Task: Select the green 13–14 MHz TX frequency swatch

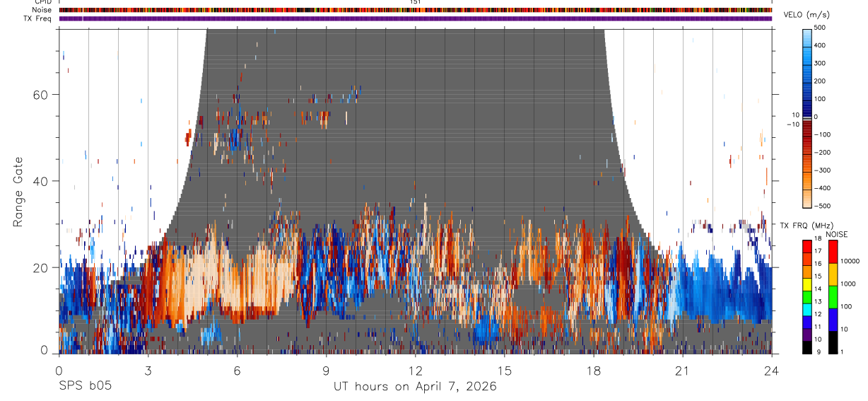Action: pyautogui.click(x=807, y=296)
